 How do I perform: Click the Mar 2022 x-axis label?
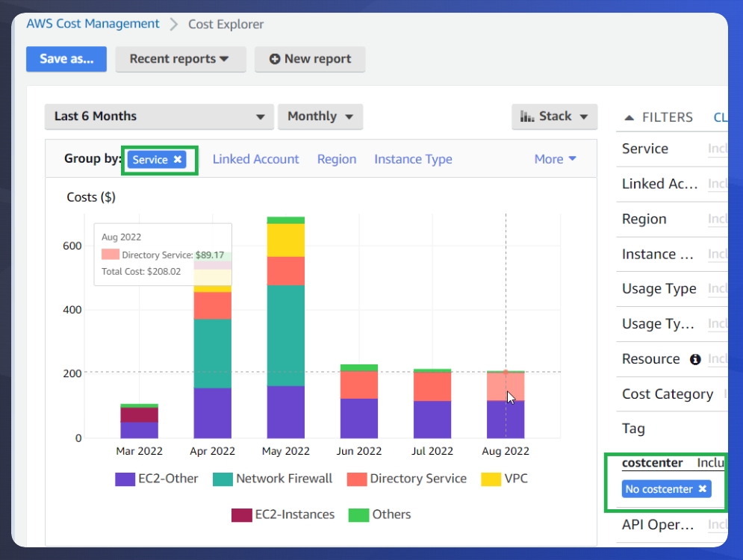click(x=140, y=451)
